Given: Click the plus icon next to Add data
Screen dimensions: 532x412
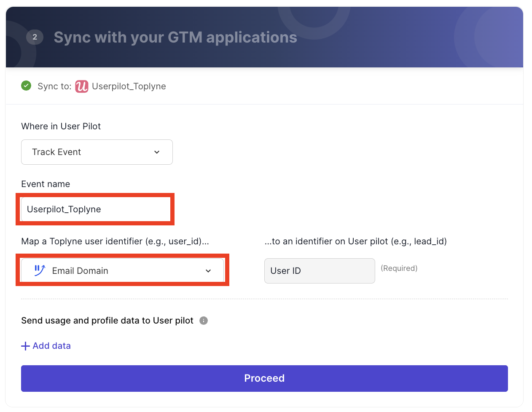Looking at the screenshot, I should pyautogui.click(x=25, y=346).
